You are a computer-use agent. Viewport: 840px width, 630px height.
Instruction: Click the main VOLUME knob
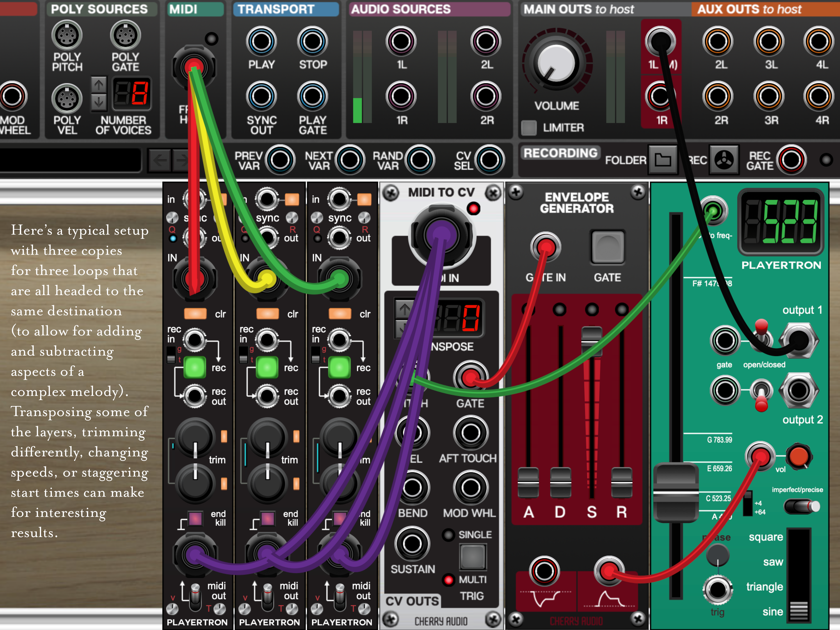point(556,63)
